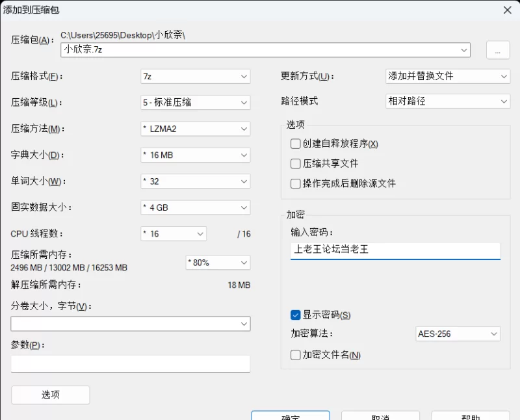
Task: Open the 压缩格式 dropdown showing 7z
Action: point(195,76)
